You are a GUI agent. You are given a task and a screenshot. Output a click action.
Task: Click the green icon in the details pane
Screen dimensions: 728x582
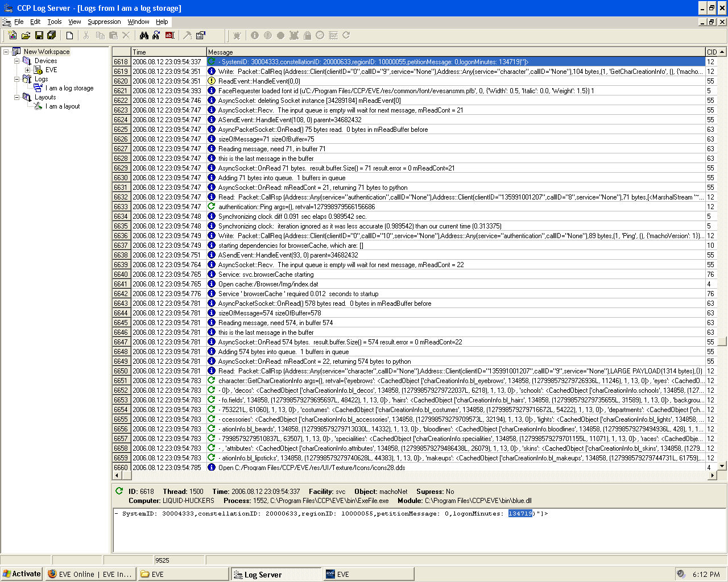(119, 492)
